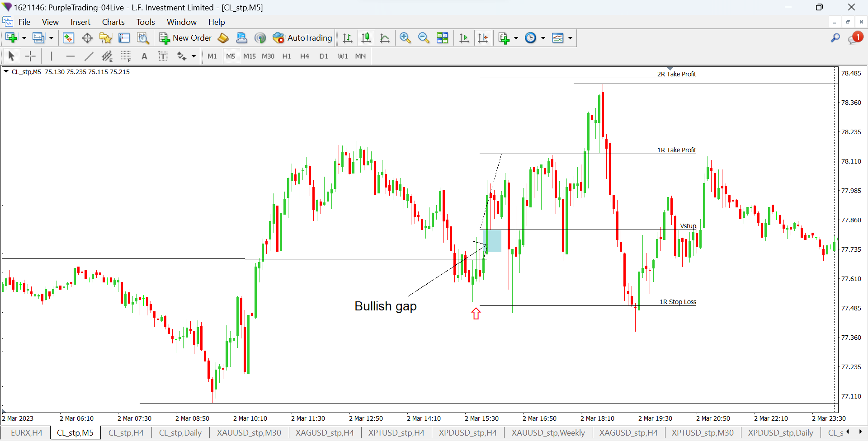Switch to the XAUUSD_stp,M30 chart tab
This screenshot has height=441, width=868.
[x=249, y=433]
